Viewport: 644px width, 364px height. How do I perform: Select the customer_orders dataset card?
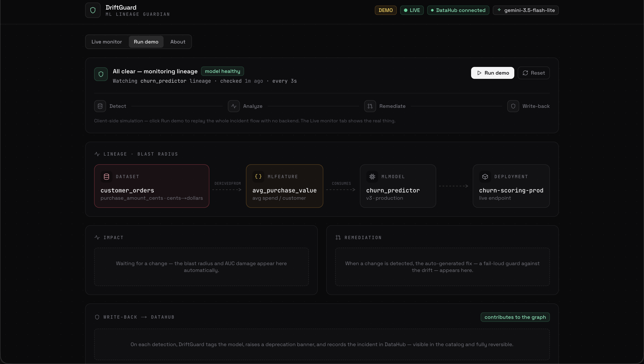[151, 186]
